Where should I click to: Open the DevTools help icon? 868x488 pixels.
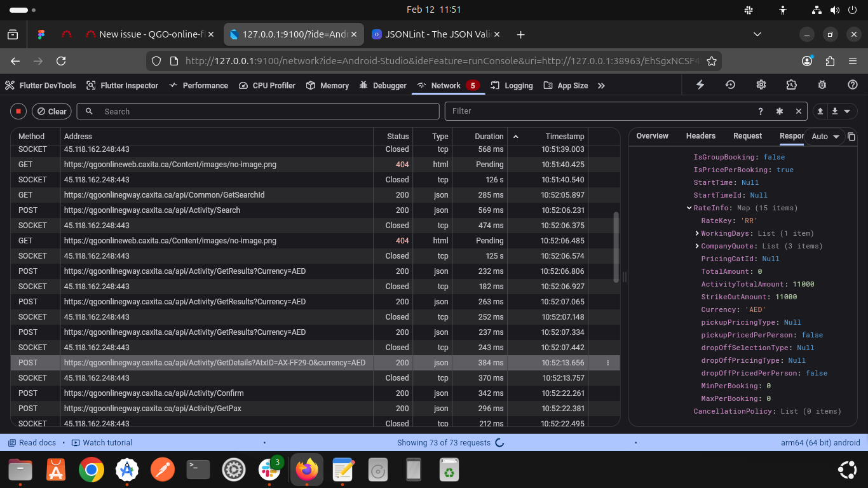pos(853,85)
